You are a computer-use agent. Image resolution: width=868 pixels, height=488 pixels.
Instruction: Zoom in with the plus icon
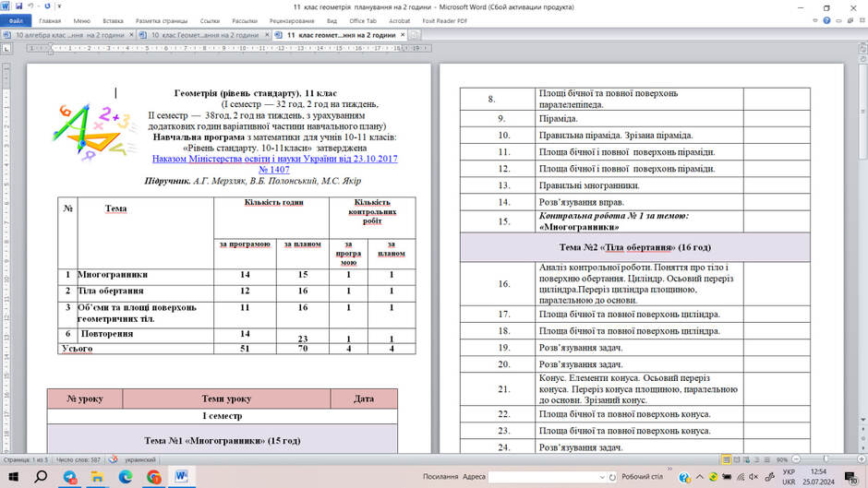click(x=862, y=459)
